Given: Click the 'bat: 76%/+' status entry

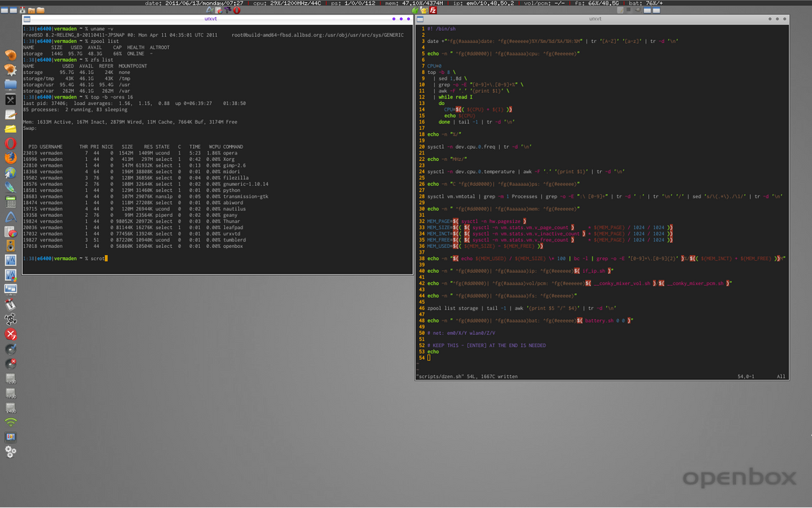Looking at the screenshot, I should pos(645,3).
